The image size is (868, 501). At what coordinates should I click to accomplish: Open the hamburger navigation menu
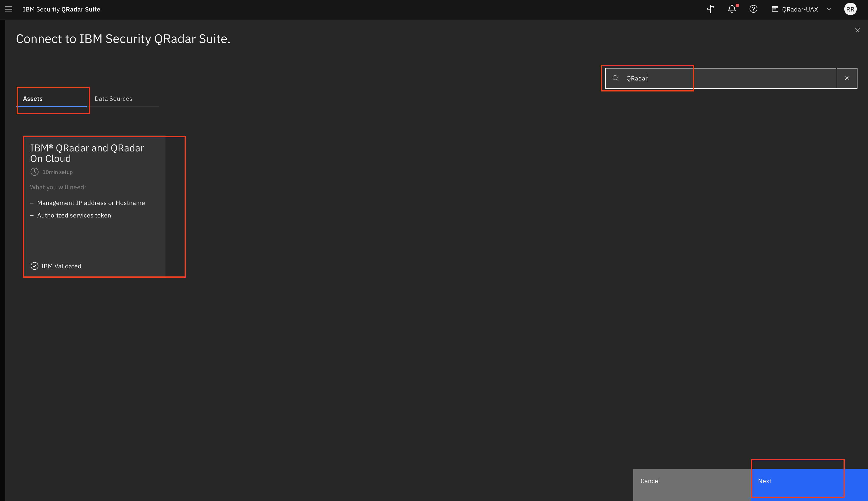[x=9, y=9]
